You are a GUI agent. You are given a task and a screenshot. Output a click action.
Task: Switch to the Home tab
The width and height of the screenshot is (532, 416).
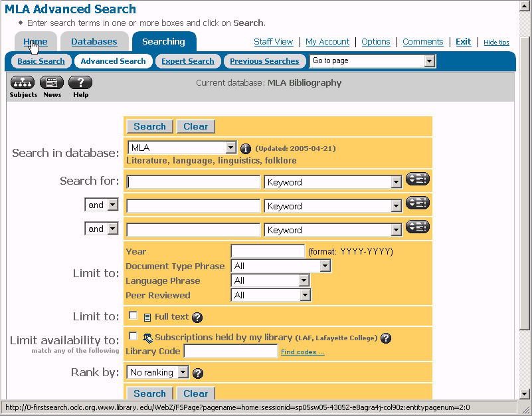[x=35, y=42]
